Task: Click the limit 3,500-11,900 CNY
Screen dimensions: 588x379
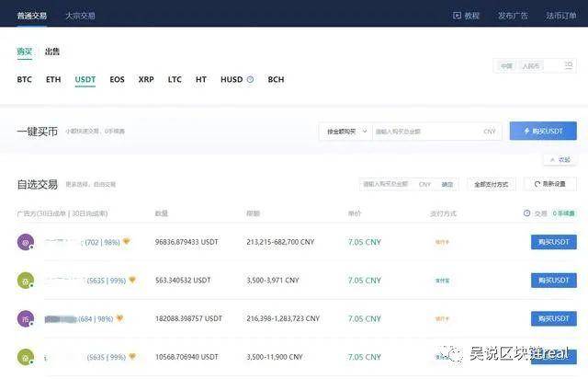Action: tap(275, 357)
